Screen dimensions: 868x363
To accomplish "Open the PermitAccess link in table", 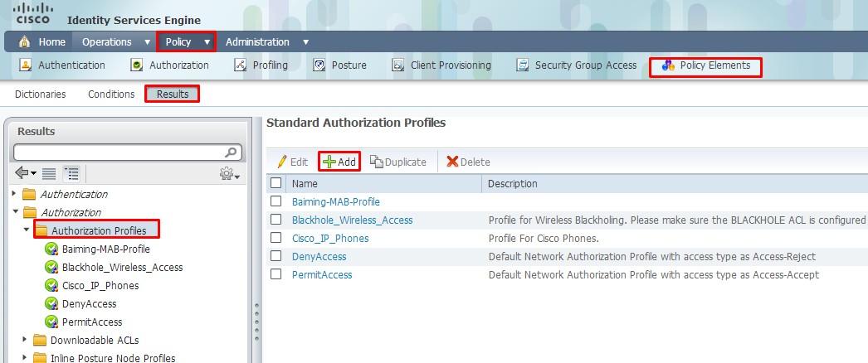I will click(322, 274).
